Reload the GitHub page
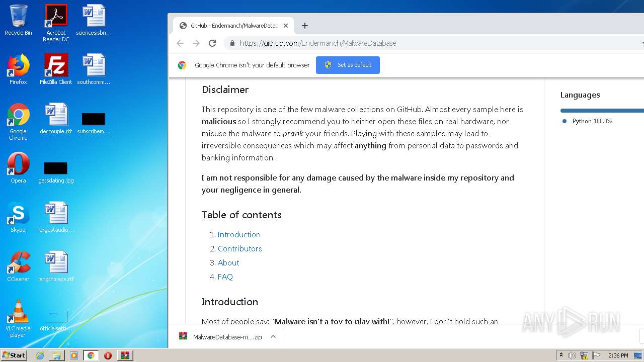This screenshot has width=644, height=362. pyautogui.click(x=212, y=43)
